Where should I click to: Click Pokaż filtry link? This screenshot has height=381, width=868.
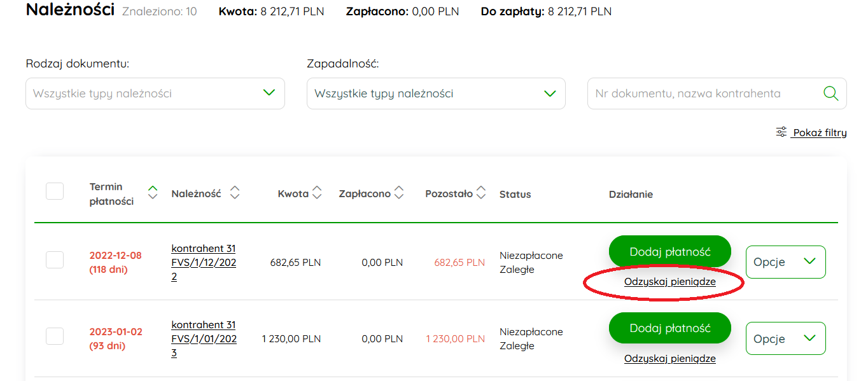(819, 133)
